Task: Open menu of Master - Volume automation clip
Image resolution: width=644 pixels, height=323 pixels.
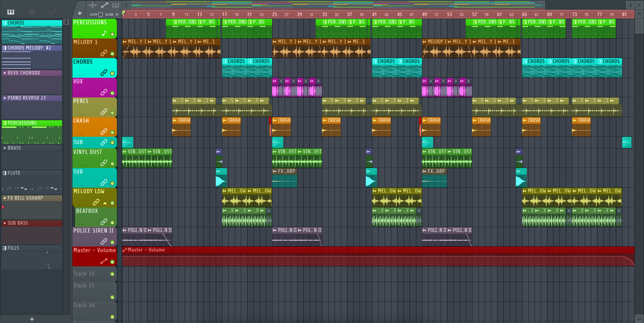Action: [x=125, y=250]
